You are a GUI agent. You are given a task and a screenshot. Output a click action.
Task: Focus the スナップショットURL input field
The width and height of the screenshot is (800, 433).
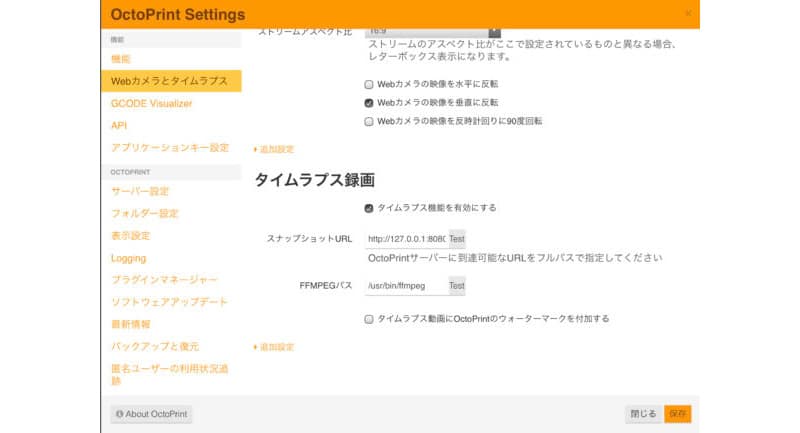[x=405, y=240]
